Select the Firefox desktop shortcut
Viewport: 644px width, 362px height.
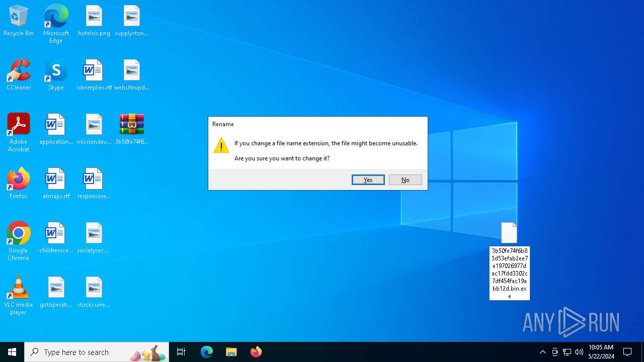click(x=19, y=184)
